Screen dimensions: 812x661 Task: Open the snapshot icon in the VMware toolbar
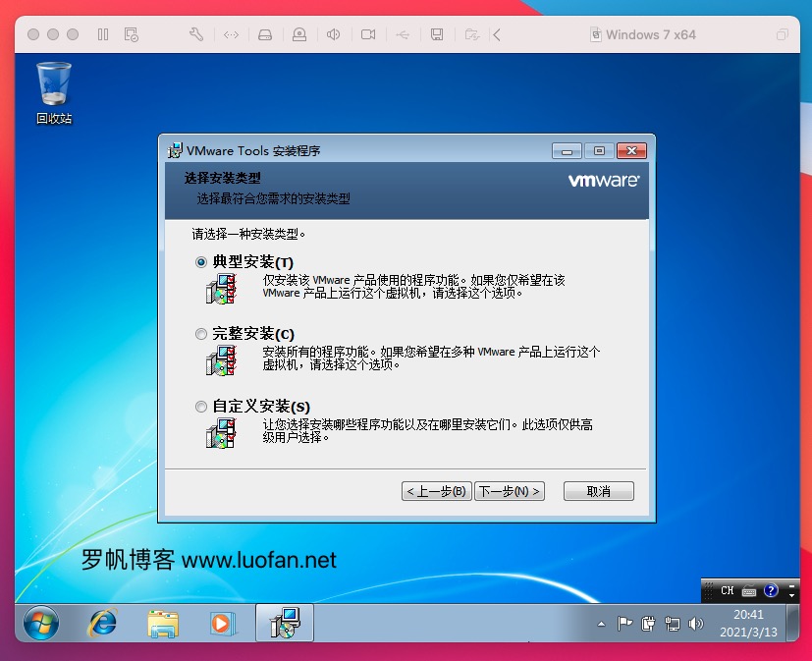(x=131, y=34)
